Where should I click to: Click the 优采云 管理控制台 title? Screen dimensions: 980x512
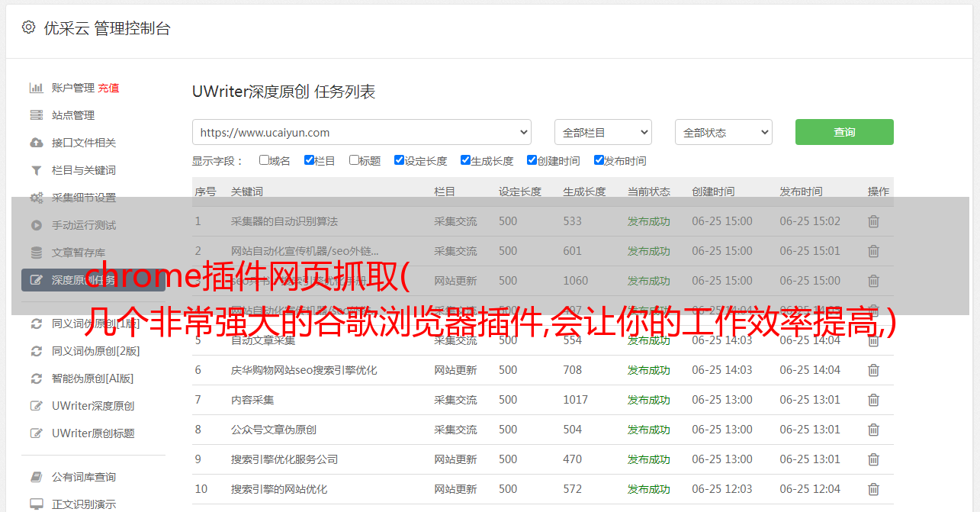click(x=108, y=28)
